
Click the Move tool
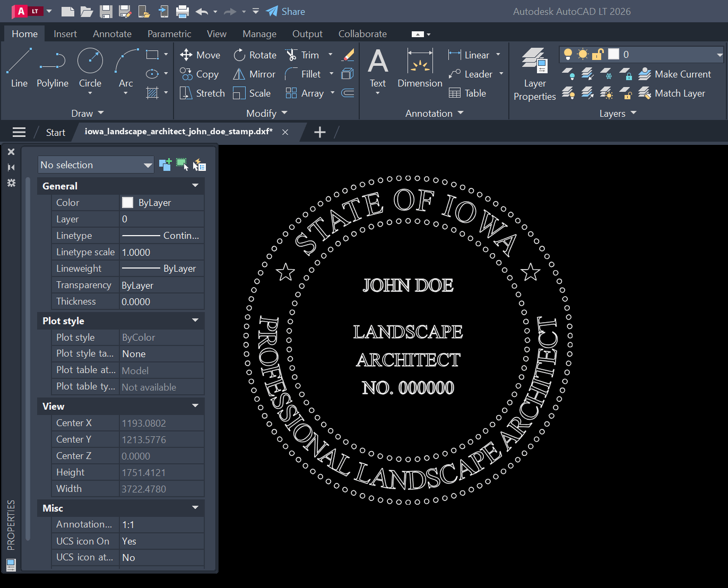[x=200, y=55]
